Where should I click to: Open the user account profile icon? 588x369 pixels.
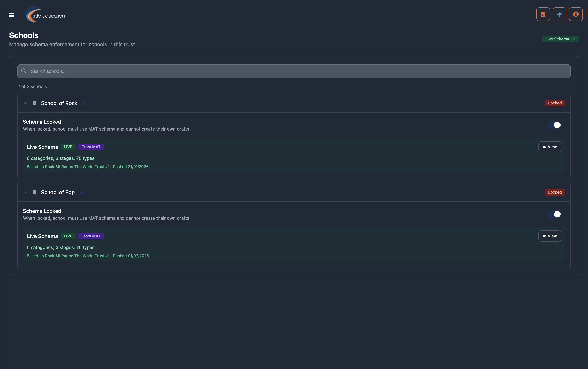point(576,14)
